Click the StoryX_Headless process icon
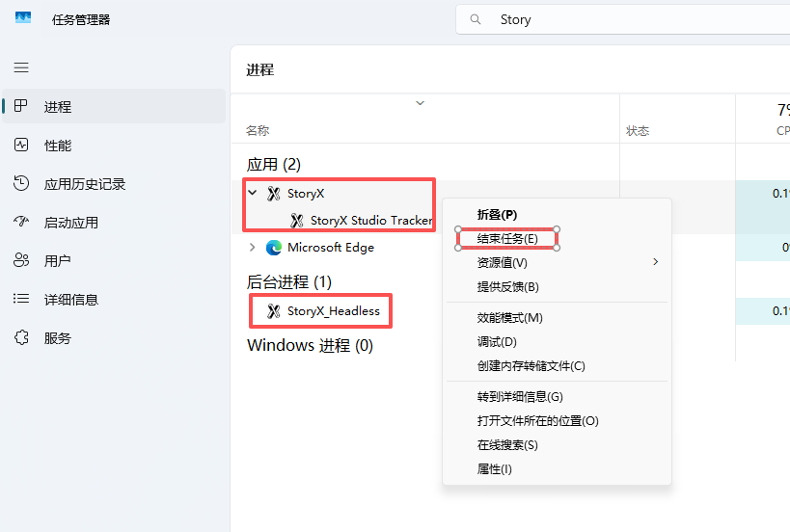This screenshot has height=532, width=790. [274, 311]
